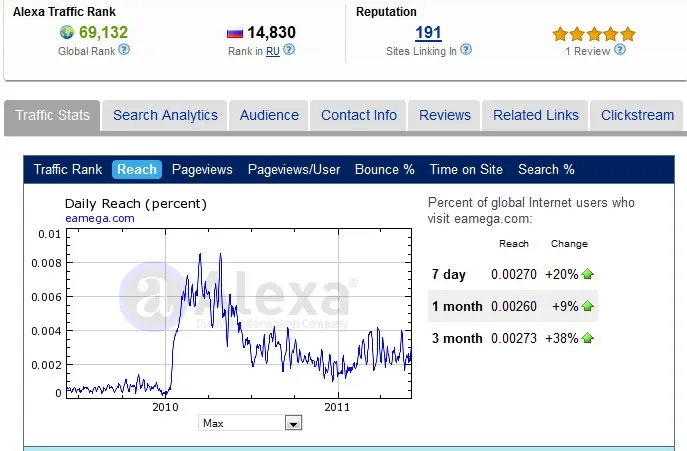Open the help icon next to Global Rank
The image size is (687, 451).
tap(124, 50)
